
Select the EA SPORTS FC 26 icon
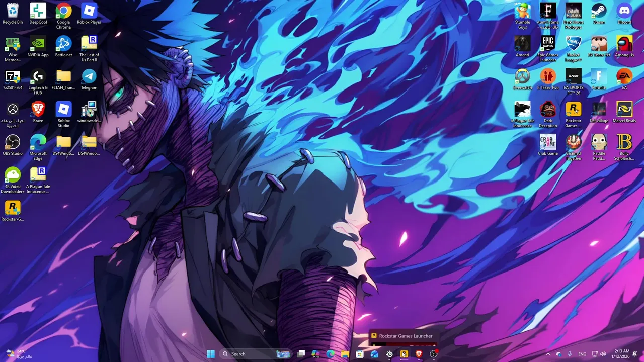(x=573, y=81)
